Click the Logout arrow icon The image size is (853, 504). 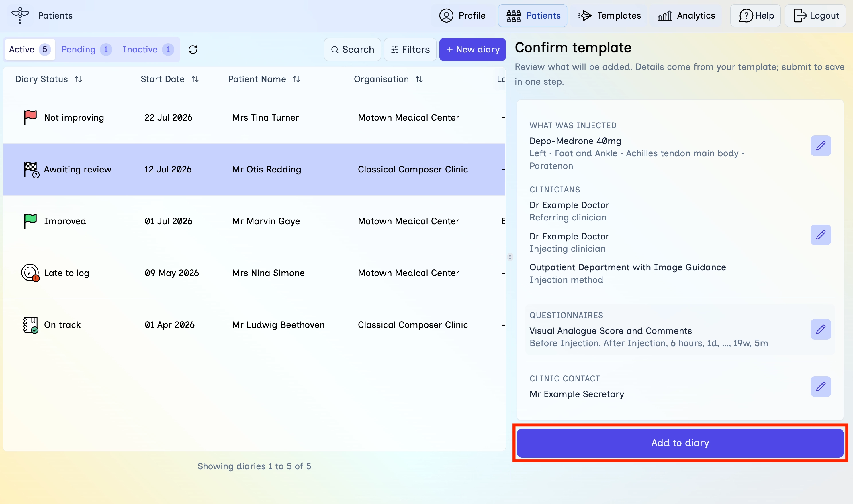click(800, 16)
